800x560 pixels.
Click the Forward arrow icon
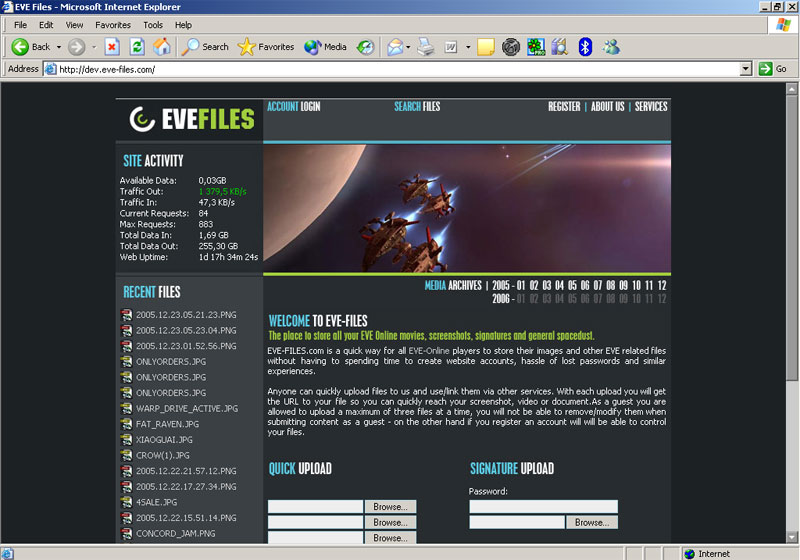coord(77,47)
